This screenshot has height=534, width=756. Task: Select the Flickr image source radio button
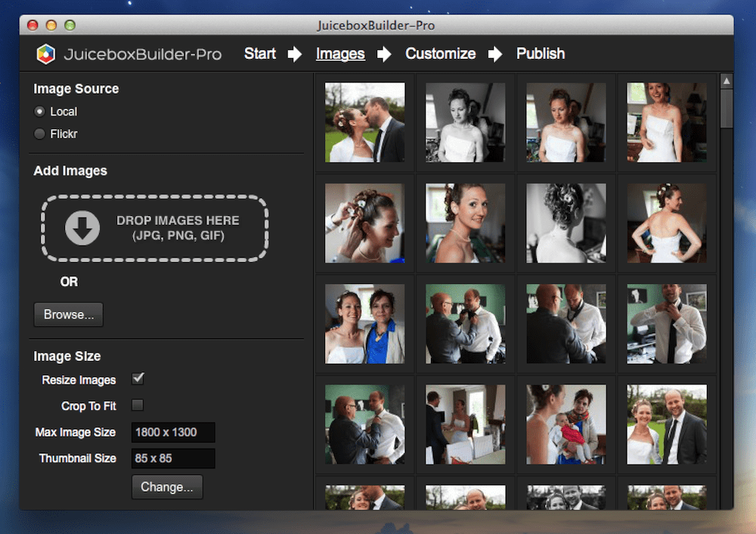(x=39, y=134)
